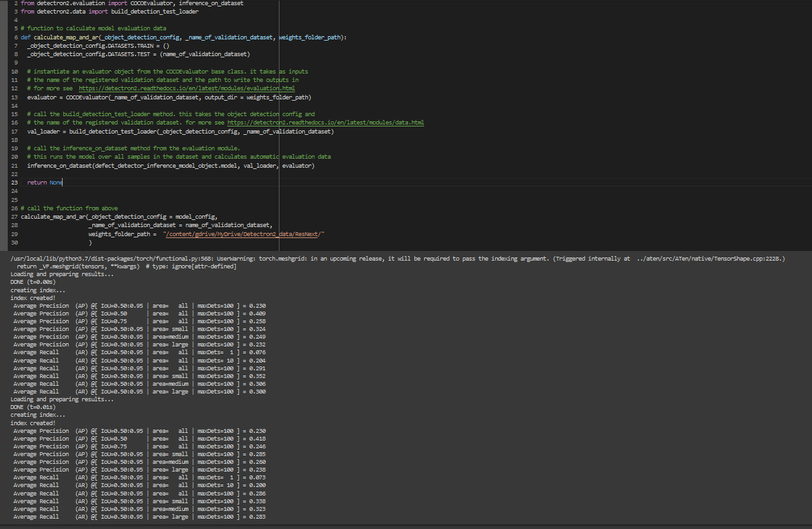Screen dimensions: 812x529
Task: Click the Average Precision value 0.249
Action: 257,337
